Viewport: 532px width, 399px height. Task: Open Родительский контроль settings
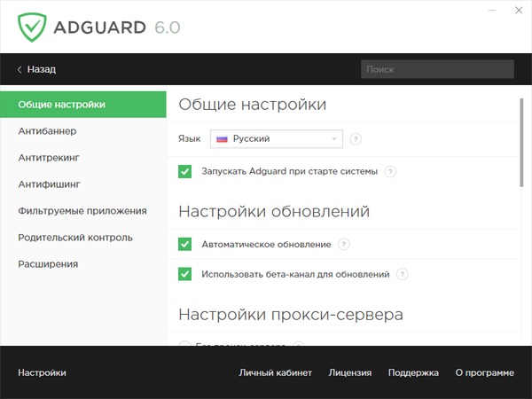[74, 238]
